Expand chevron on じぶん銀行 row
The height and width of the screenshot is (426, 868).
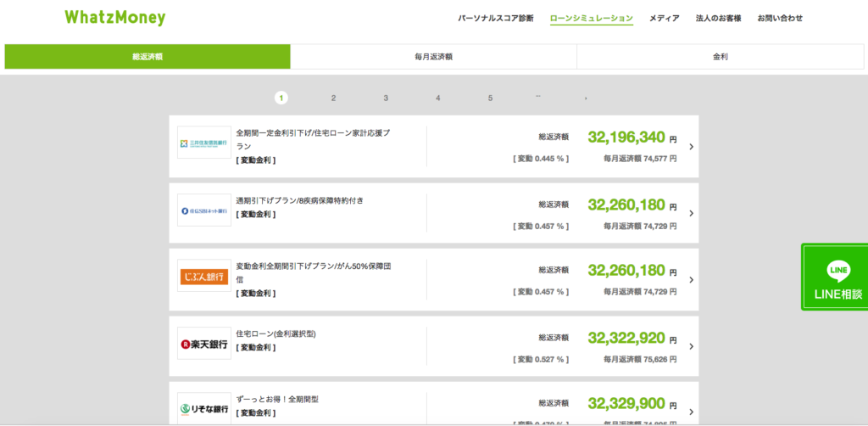[692, 280]
